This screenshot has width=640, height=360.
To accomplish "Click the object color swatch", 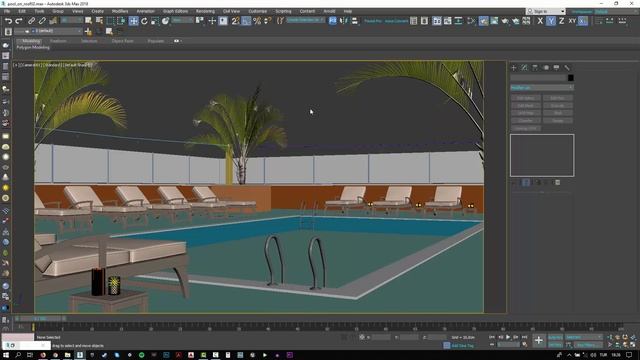I will click(570, 78).
